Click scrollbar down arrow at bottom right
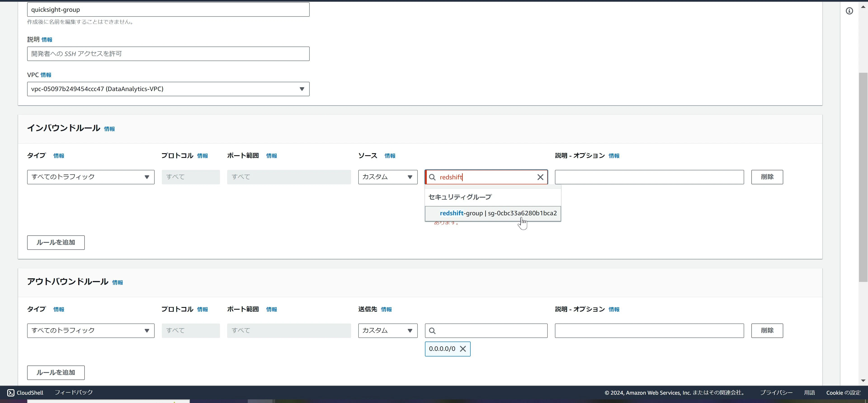Image resolution: width=868 pixels, height=403 pixels. (x=863, y=381)
